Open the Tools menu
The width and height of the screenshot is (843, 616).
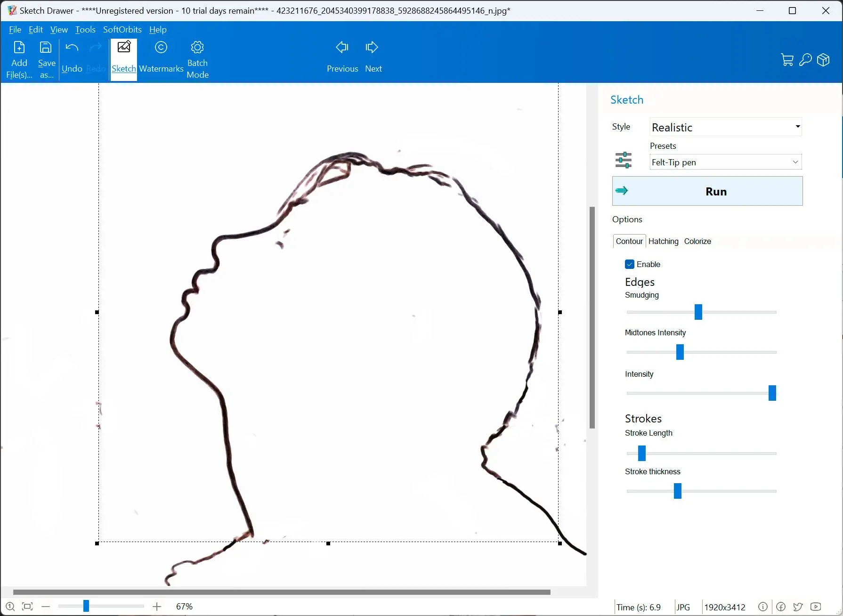click(85, 29)
